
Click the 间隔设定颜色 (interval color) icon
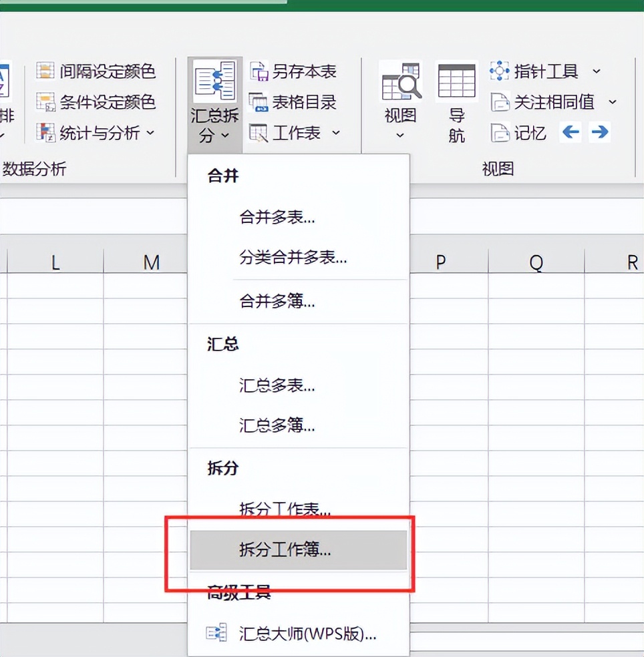point(45,71)
